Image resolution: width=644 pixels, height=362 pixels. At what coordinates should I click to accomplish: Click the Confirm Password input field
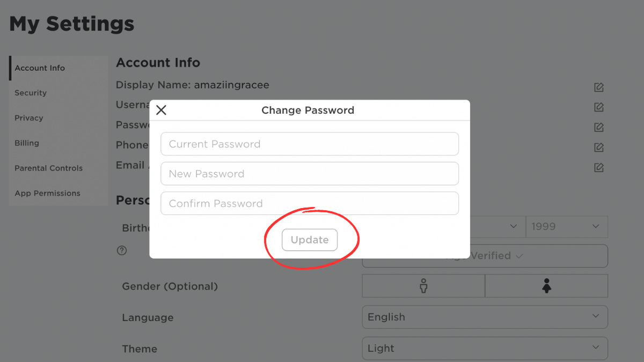[310, 203]
